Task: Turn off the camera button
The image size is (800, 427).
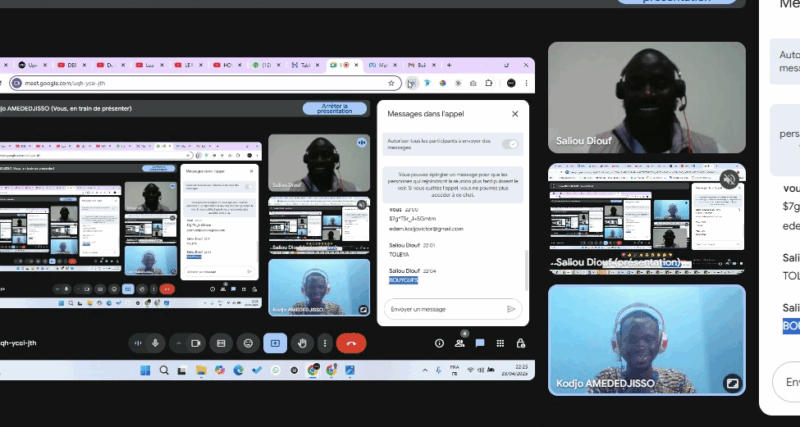Action: 196,343
